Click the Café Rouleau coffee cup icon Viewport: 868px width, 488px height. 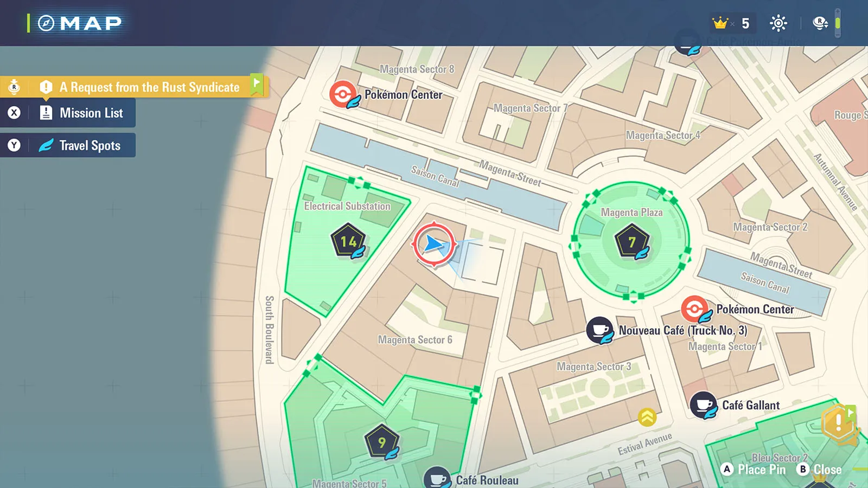click(437, 478)
